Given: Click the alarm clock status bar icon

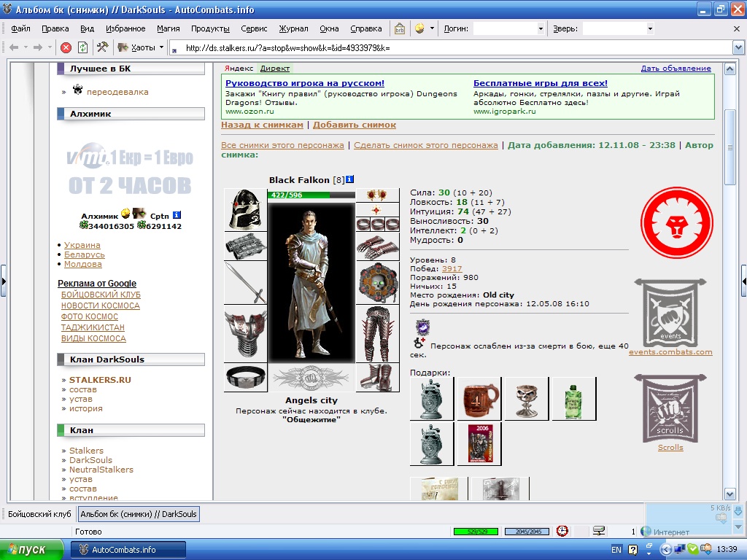Looking at the screenshot, I should coord(562,531).
